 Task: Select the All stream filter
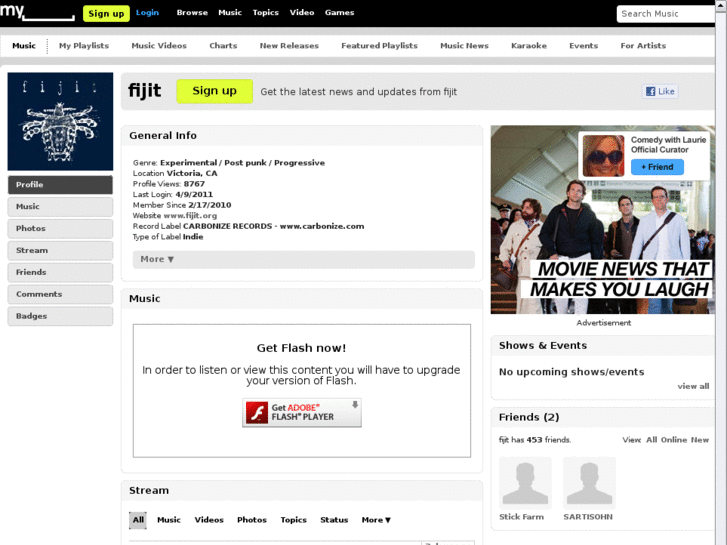[x=138, y=520]
